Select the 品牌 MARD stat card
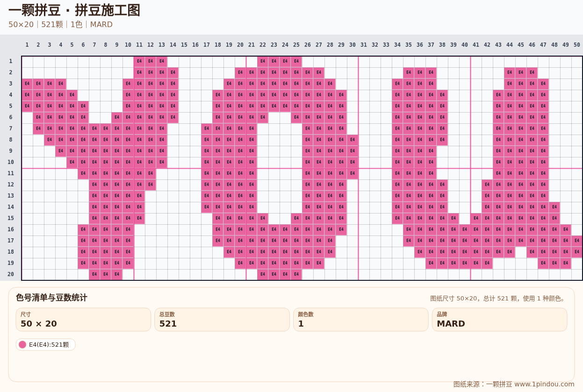Image resolution: width=583 pixels, height=392 pixels. [499, 320]
